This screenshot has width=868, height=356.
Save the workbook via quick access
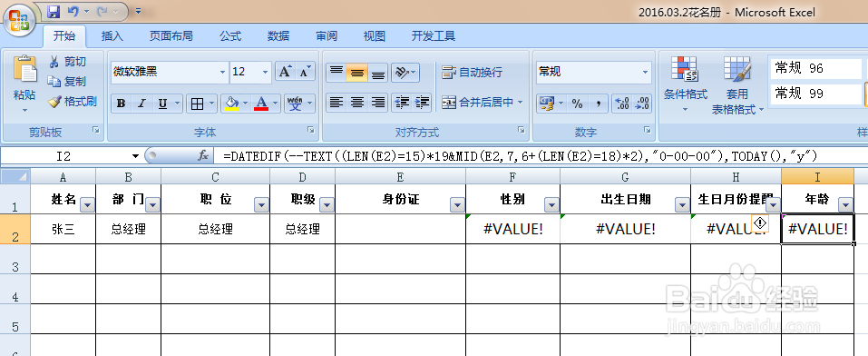(54, 11)
